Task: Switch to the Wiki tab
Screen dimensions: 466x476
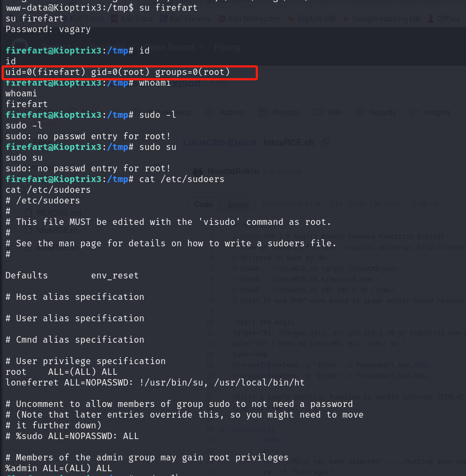Action: 327,112
